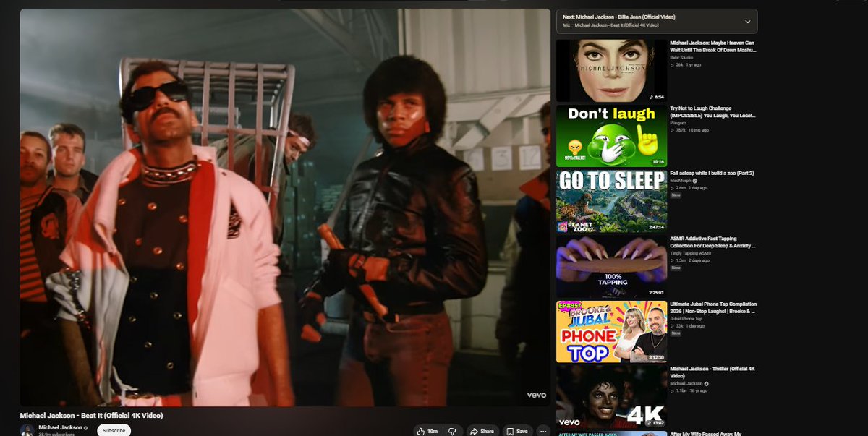The width and height of the screenshot is (868, 436).
Task: Open title 'Try Not to Laugh Challenge'
Action: pos(713,111)
